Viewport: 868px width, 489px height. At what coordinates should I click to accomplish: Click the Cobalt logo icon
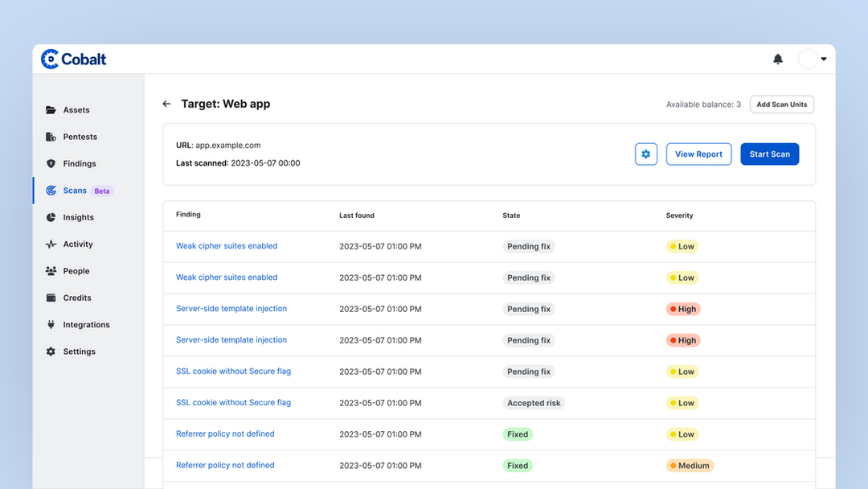(x=50, y=59)
